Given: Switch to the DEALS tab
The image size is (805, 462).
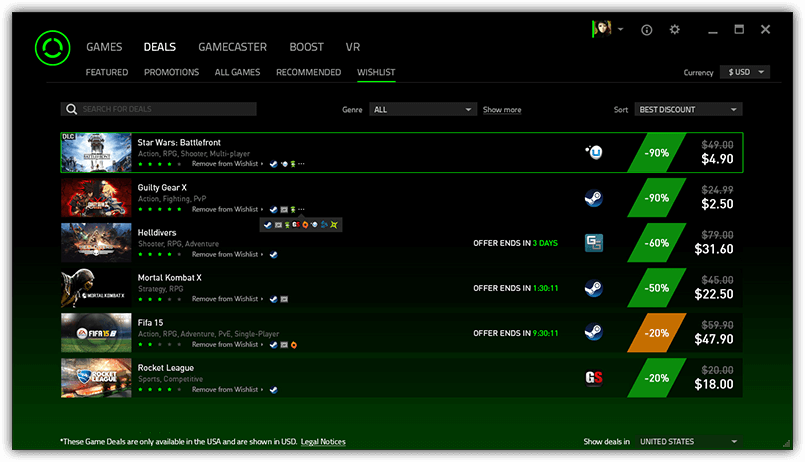Looking at the screenshot, I should coord(160,47).
